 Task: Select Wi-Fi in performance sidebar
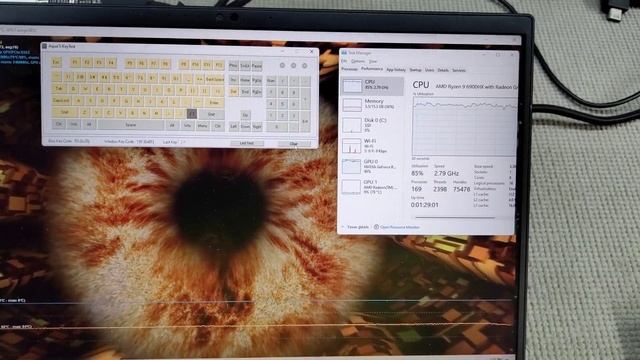[372, 146]
